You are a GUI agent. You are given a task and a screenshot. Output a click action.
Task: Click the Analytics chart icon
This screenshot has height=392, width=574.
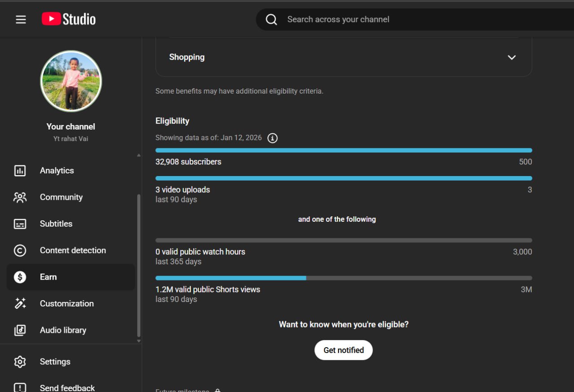coord(20,171)
